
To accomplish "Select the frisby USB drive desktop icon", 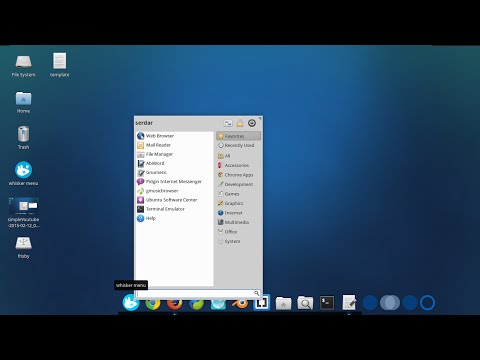I will tap(23, 248).
